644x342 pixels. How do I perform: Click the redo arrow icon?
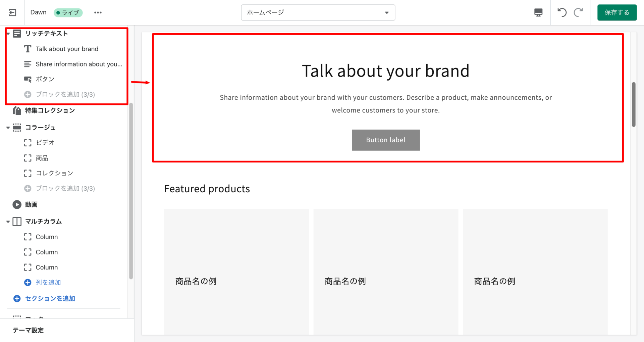click(578, 12)
